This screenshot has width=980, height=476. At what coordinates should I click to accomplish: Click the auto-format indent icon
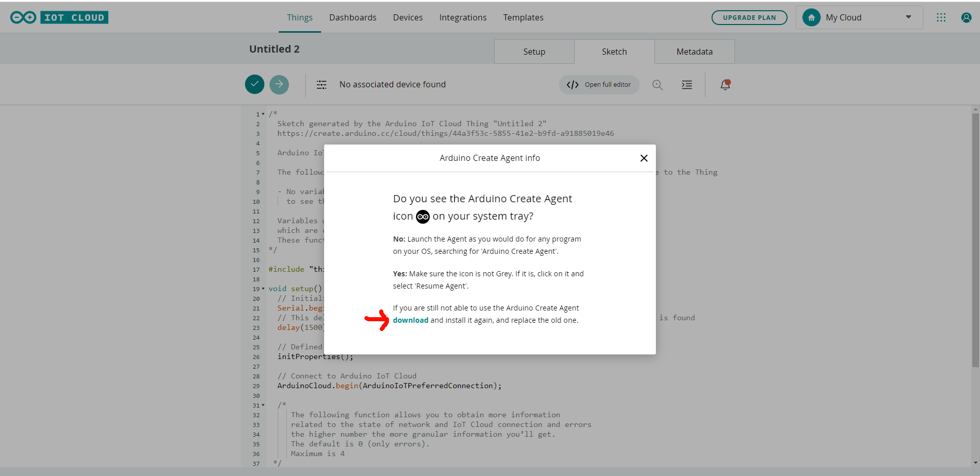point(687,85)
